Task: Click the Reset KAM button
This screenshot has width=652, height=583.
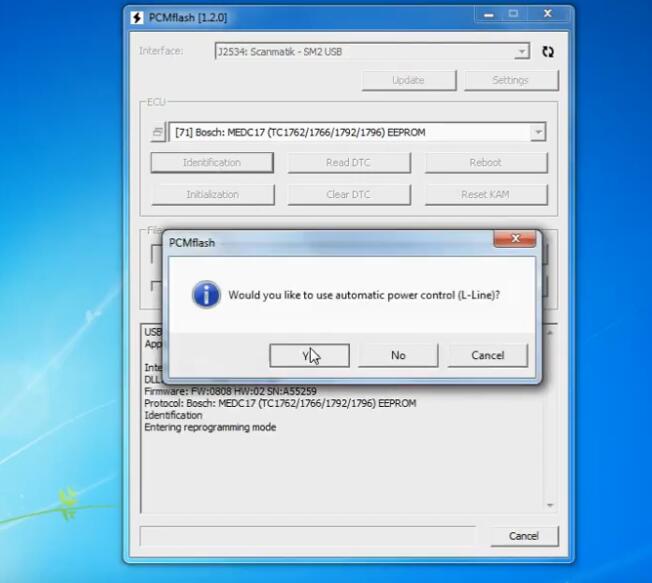Action: [486, 195]
